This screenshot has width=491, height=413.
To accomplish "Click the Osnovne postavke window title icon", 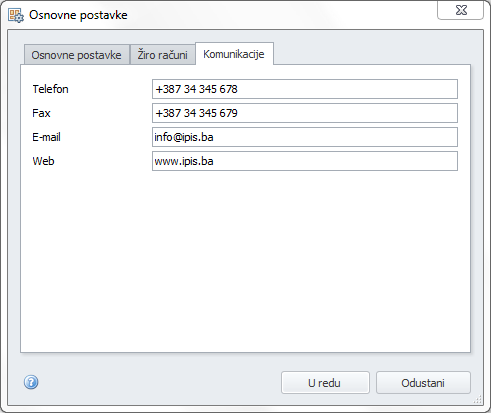I will (x=16, y=15).
